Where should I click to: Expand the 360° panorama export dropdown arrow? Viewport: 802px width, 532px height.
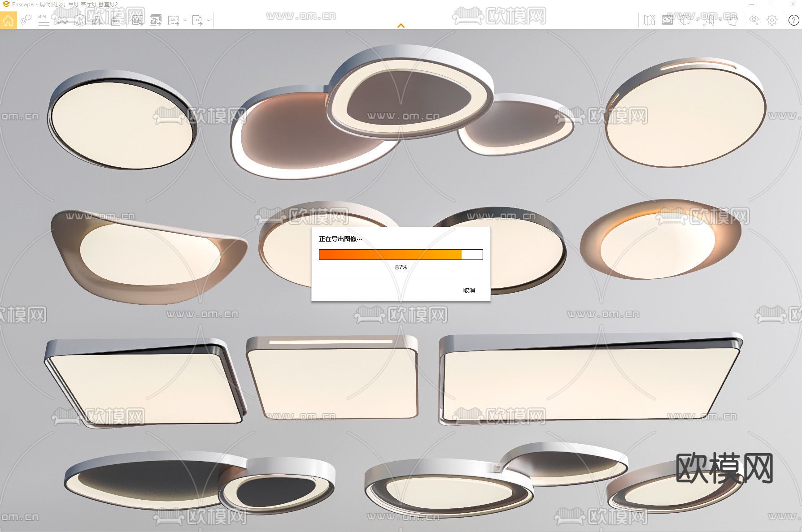tap(185, 20)
